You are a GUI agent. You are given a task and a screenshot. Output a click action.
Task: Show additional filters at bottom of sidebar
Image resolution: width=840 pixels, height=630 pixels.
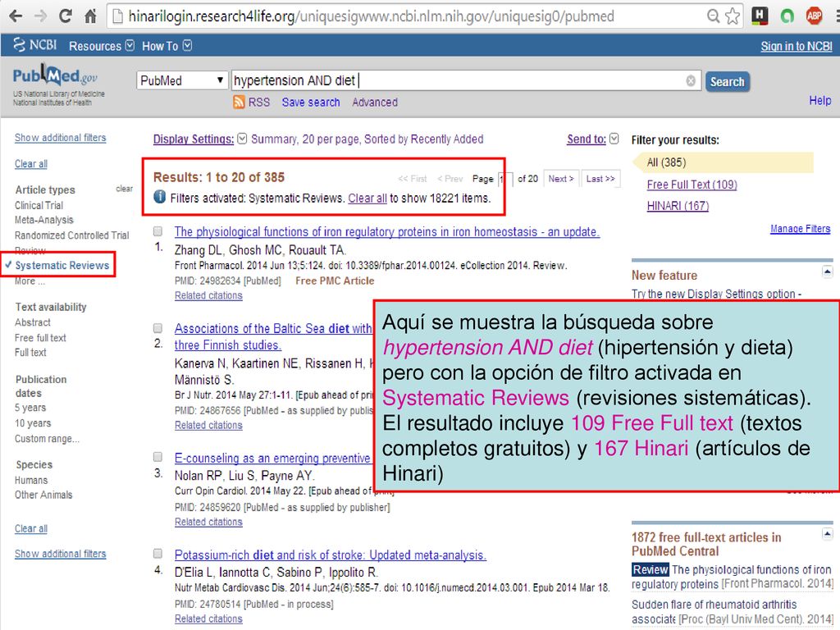tap(60, 554)
